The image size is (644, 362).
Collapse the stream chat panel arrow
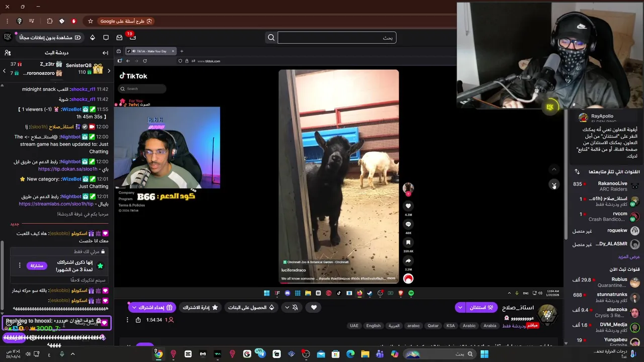pos(105,53)
